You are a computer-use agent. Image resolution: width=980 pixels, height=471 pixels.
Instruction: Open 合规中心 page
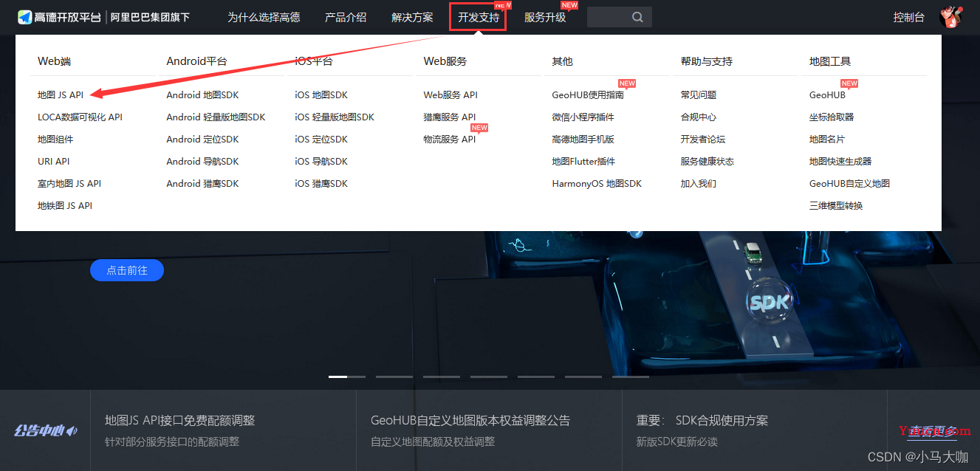pos(699,117)
